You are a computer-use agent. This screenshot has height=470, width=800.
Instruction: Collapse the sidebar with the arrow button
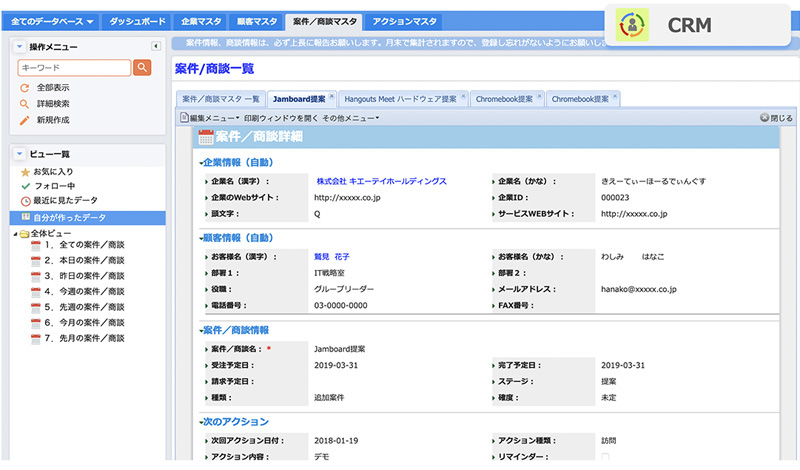pos(155,46)
